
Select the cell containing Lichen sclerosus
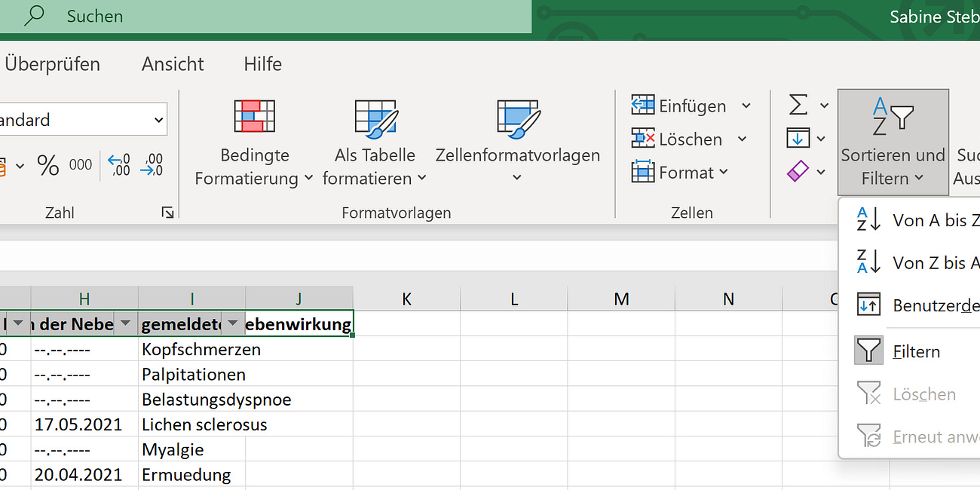pos(192,424)
